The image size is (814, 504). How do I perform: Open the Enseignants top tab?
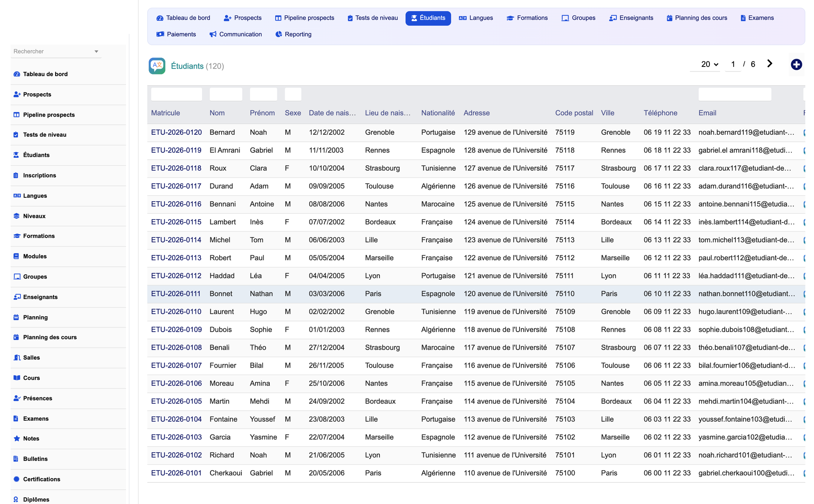631,18
